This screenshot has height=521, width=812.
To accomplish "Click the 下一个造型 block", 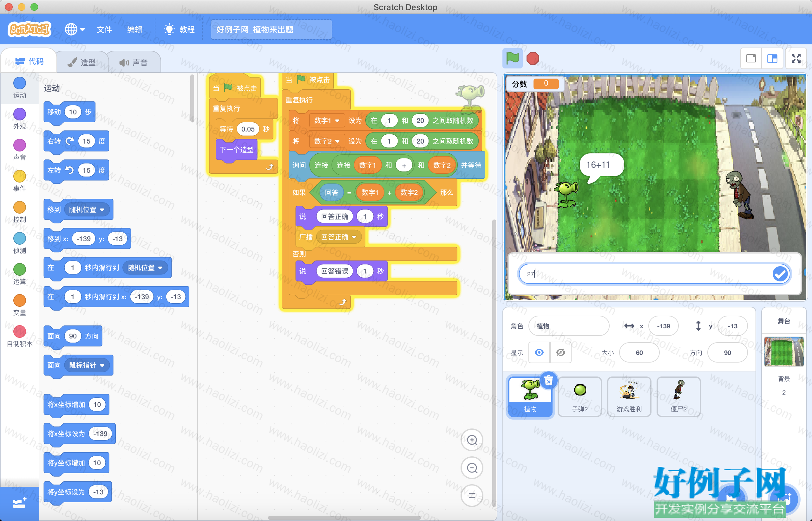I will (x=237, y=150).
